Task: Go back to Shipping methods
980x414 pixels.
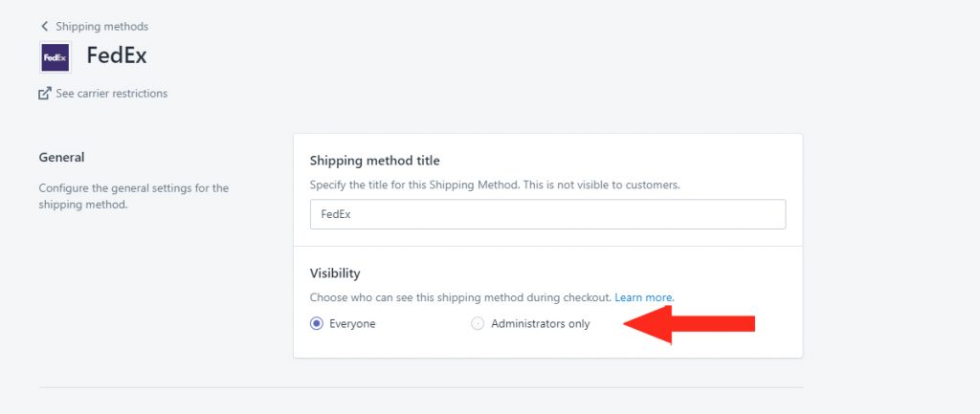Action: (x=101, y=27)
